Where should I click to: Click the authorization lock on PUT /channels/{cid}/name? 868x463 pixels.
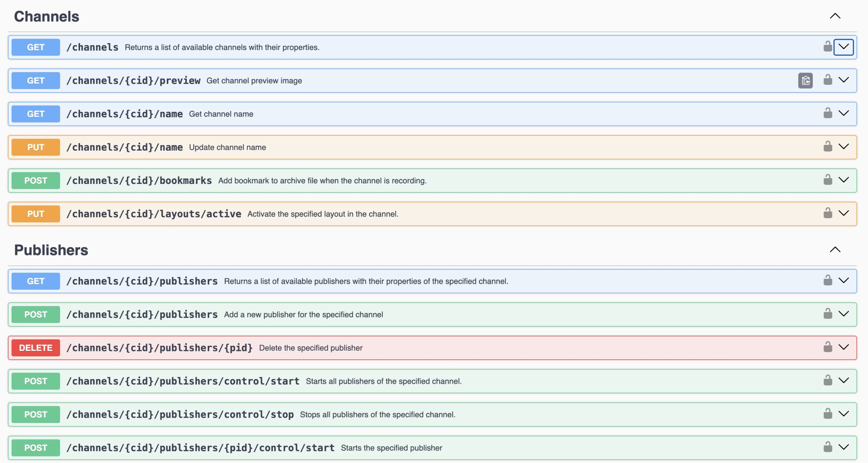pyautogui.click(x=828, y=147)
